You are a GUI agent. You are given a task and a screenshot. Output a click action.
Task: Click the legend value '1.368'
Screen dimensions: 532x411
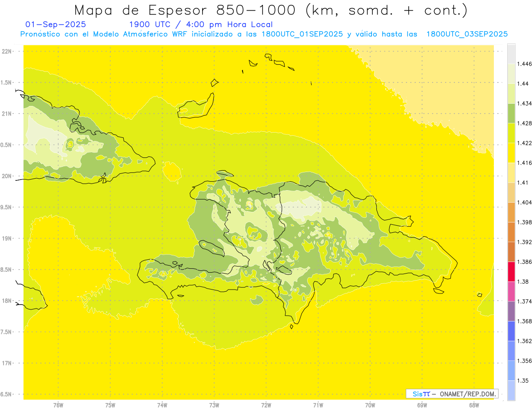pyautogui.click(x=524, y=321)
